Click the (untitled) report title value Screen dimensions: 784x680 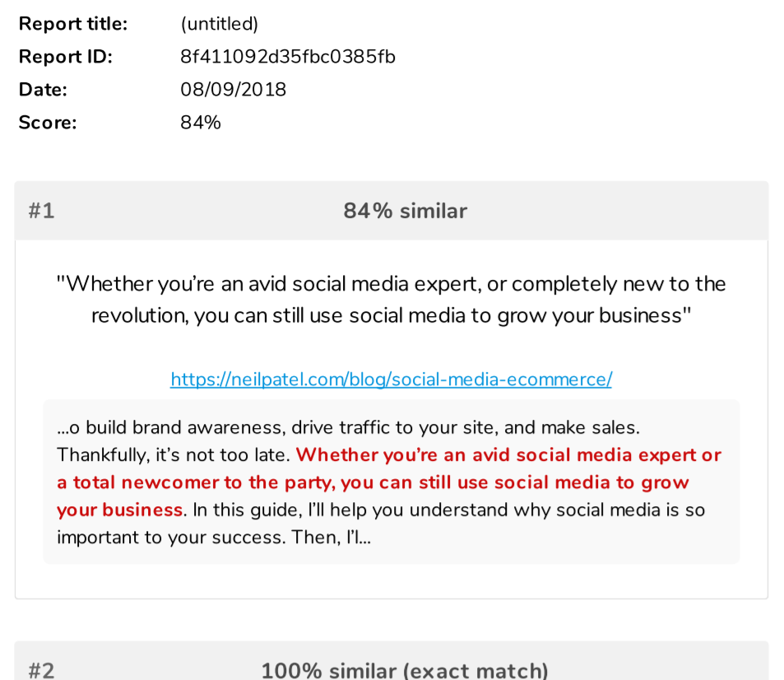coord(219,24)
